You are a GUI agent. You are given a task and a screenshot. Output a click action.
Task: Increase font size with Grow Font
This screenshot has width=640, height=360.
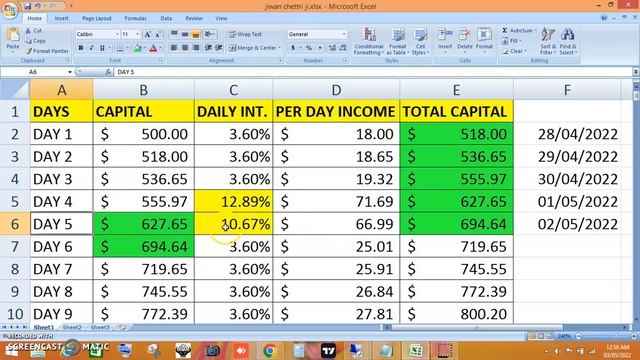(148, 35)
